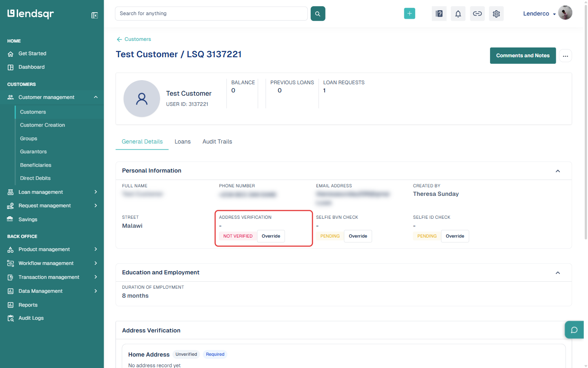Click the Product management icon
Screen dimensions: 588x368
(11, 249)
